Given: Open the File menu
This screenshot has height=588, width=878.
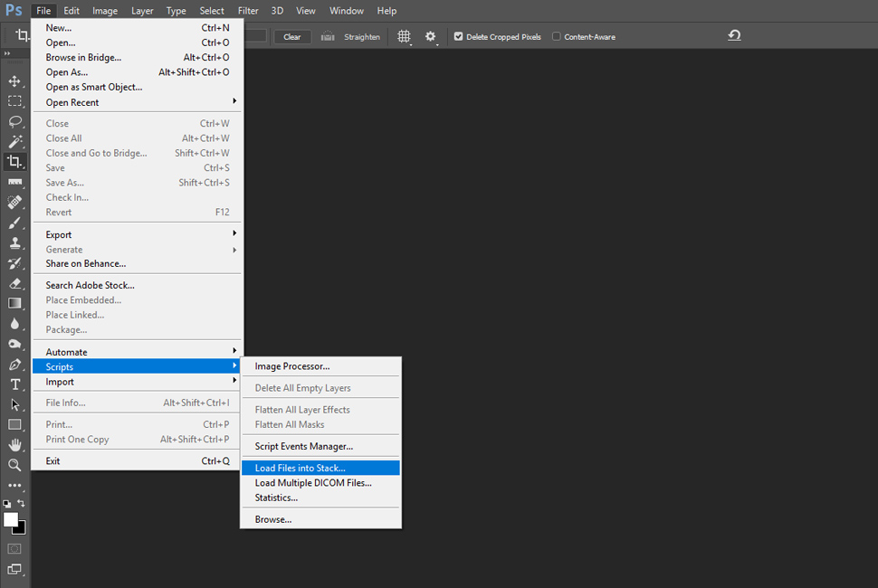Looking at the screenshot, I should coord(43,11).
